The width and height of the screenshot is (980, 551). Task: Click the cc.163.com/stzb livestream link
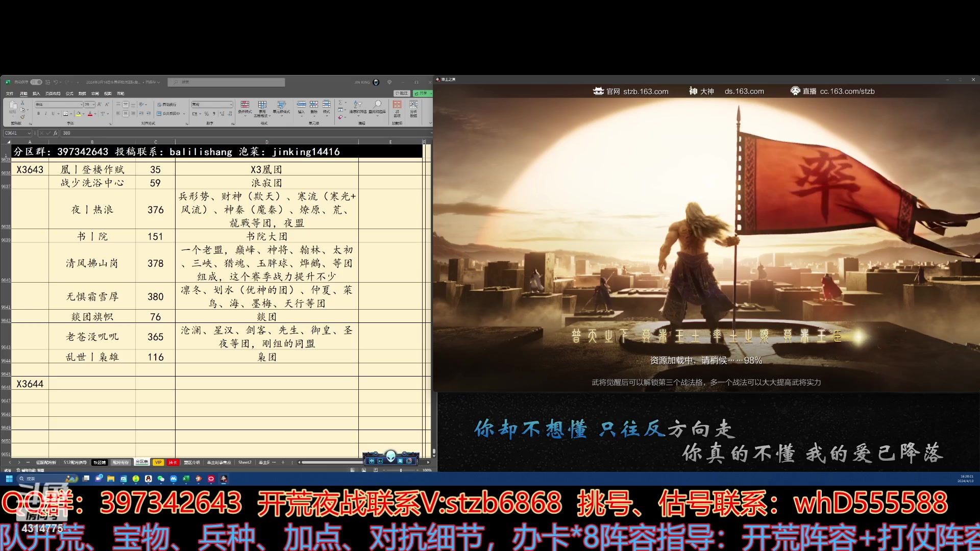pos(847,91)
